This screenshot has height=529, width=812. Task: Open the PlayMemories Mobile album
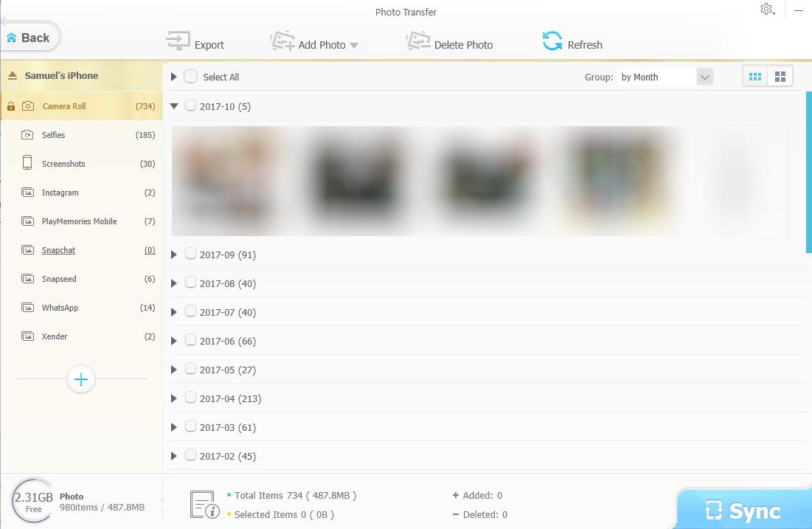pos(81,221)
